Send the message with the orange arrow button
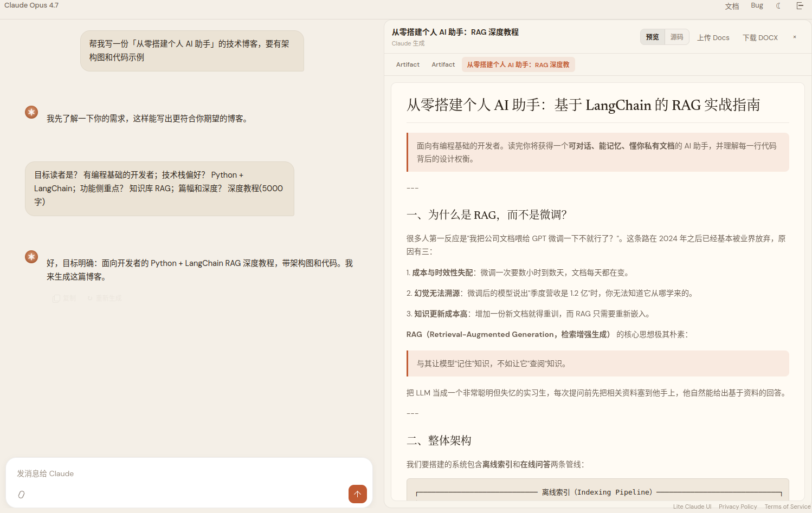812x513 pixels. coord(358,494)
